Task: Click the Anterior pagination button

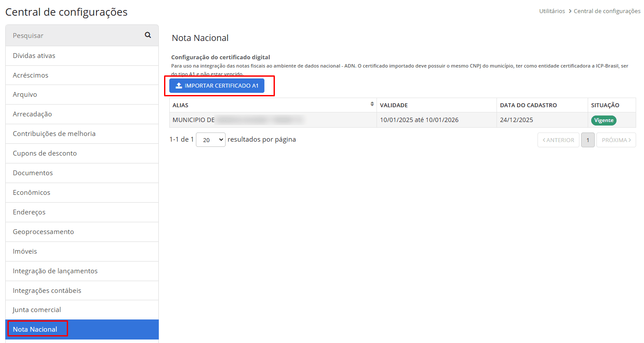Action: click(x=558, y=140)
